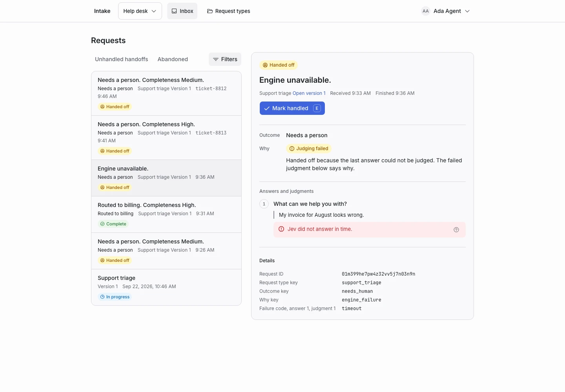The image size is (565, 392).
Task: Expand the Ada Agent account menu
Action: coord(445,11)
